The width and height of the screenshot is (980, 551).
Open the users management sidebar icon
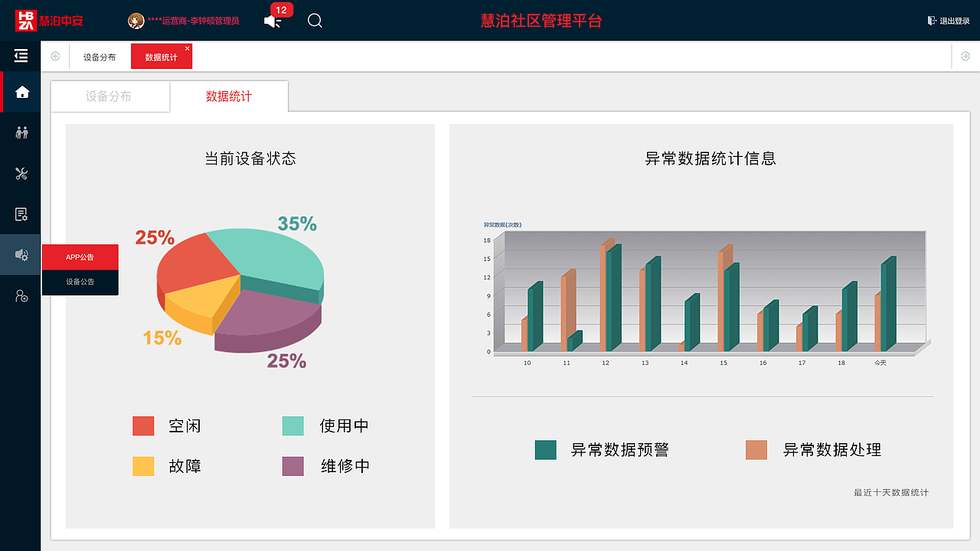click(x=21, y=132)
